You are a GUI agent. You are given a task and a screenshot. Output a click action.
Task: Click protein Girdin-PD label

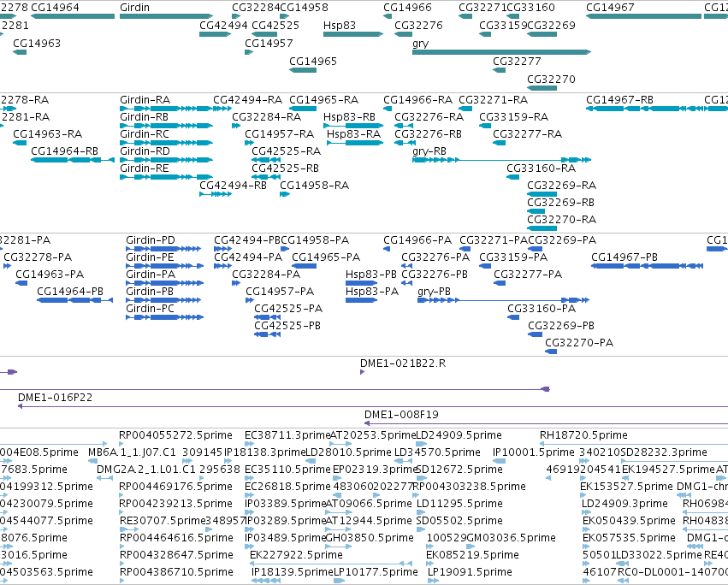tap(151, 240)
